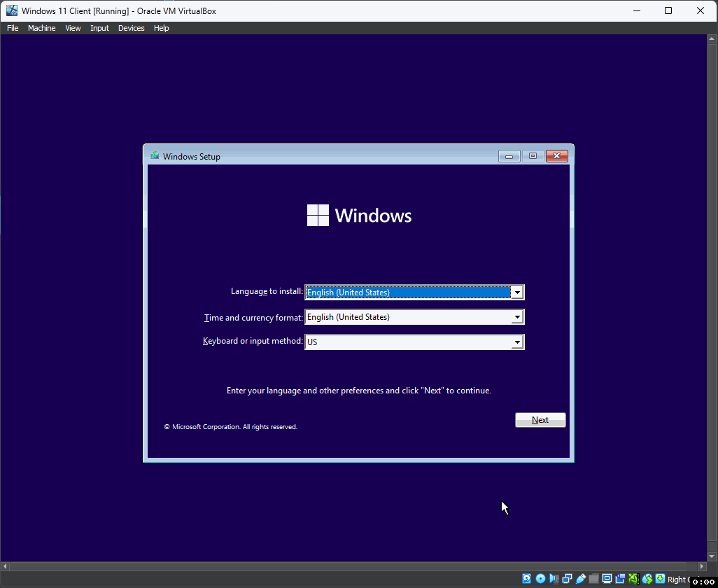Open the Keyboard or input method dropdown
The image size is (718, 588).
[517, 342]
